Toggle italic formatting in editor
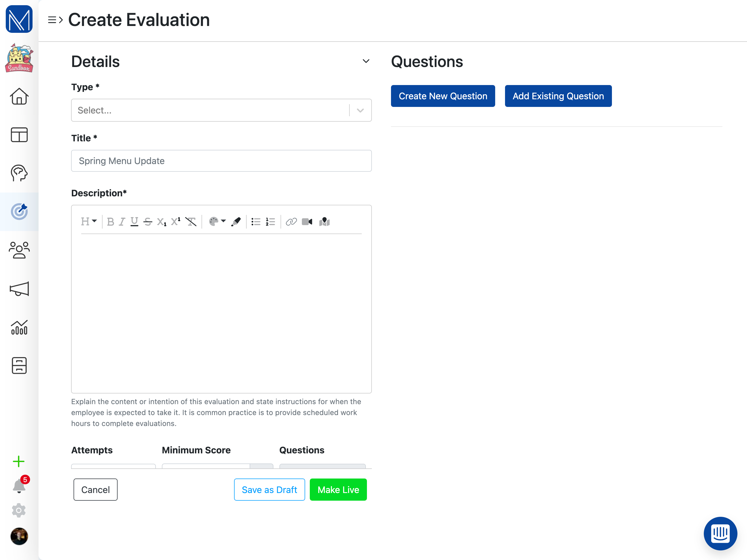Viewport: 747px width, 560px height. (x=122, y=222)
